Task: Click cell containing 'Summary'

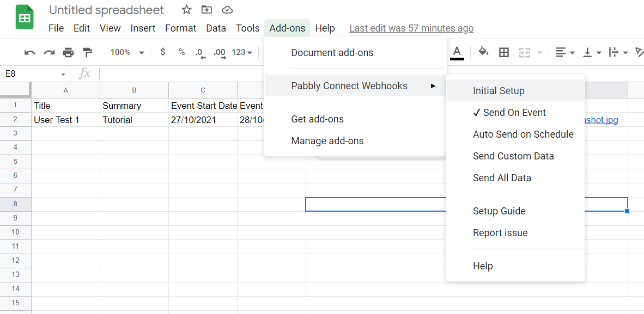Action: tap(135, 106)
